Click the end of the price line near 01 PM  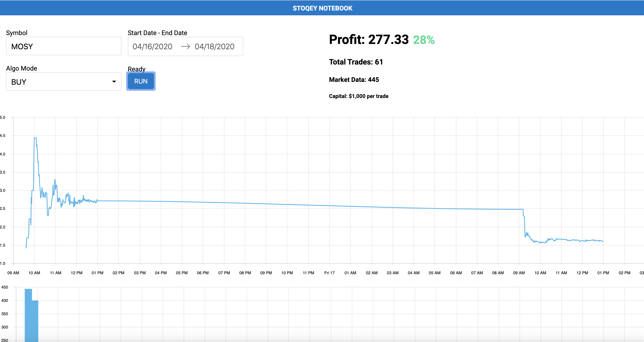[x=603, y=241]
